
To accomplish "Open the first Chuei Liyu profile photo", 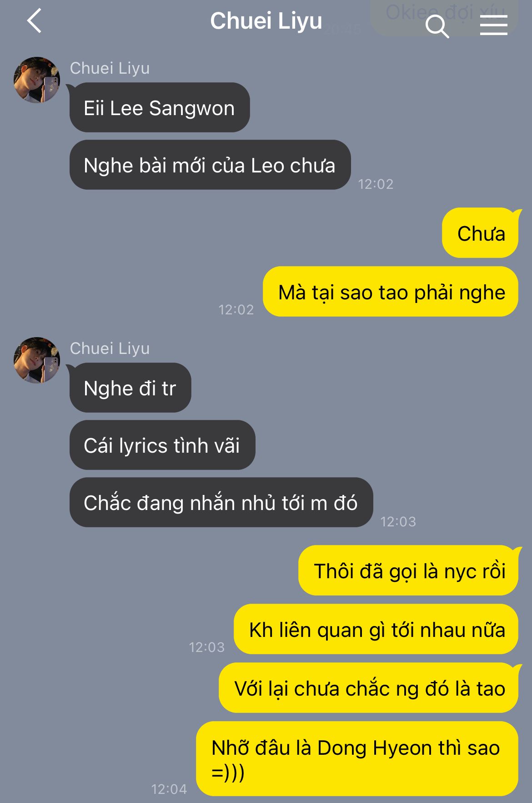I will click(x=37, y=80).
